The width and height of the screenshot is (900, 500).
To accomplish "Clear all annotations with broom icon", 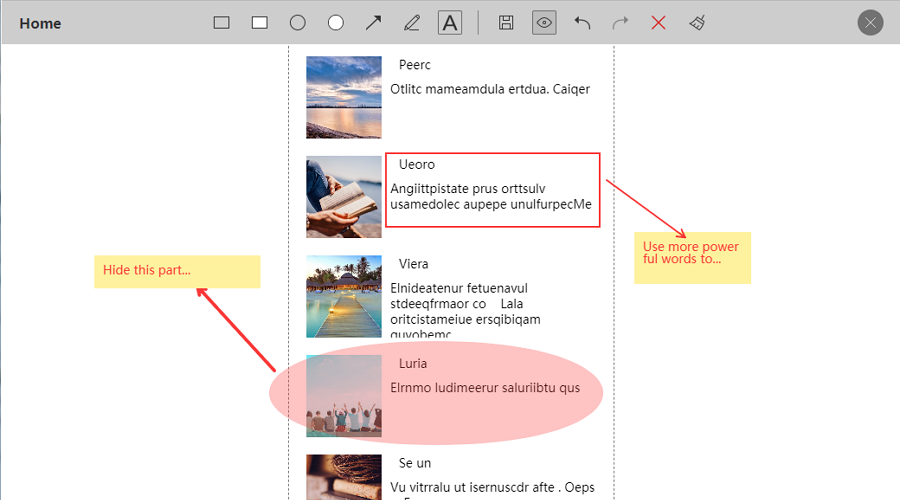I will 697,23.
